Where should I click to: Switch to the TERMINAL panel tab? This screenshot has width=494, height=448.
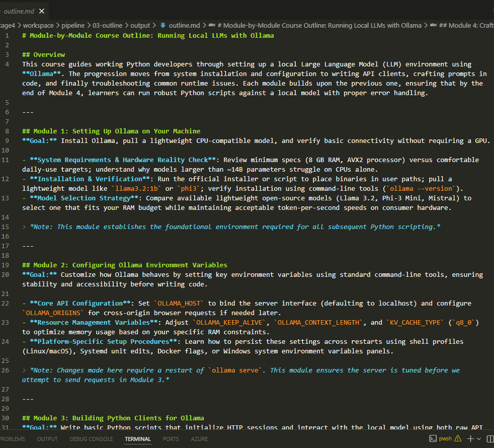point(138,439)
